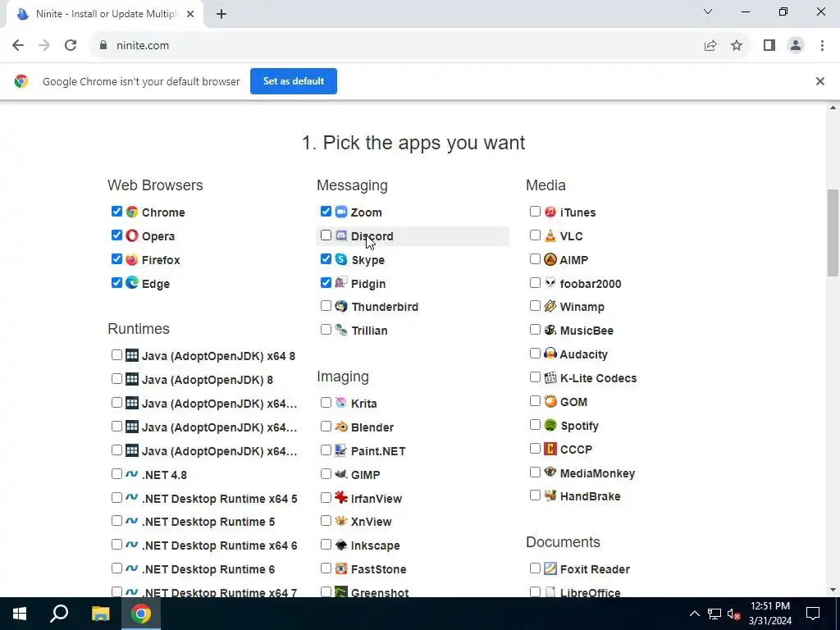The width and height of the screenshot is (840, 630).
Task: Check the Discord checkbox
Action: pyautogui.click(x=326, y=235)
